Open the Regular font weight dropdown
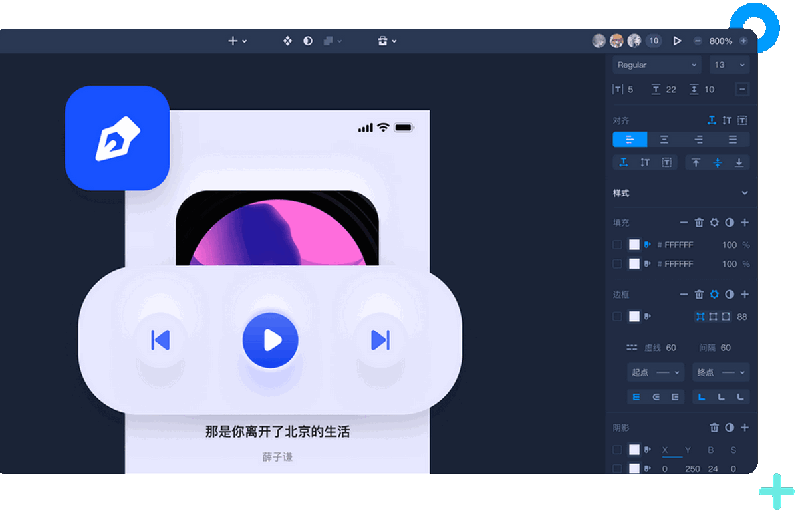The height and width of the screenshot is (532, 798). pos(656,65)
